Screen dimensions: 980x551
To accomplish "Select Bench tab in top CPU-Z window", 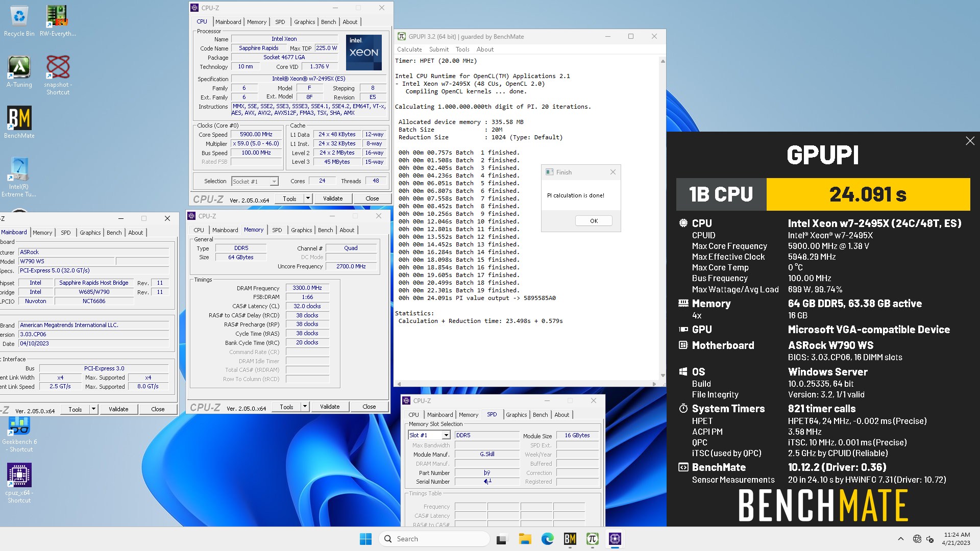I will coord(328,22).
